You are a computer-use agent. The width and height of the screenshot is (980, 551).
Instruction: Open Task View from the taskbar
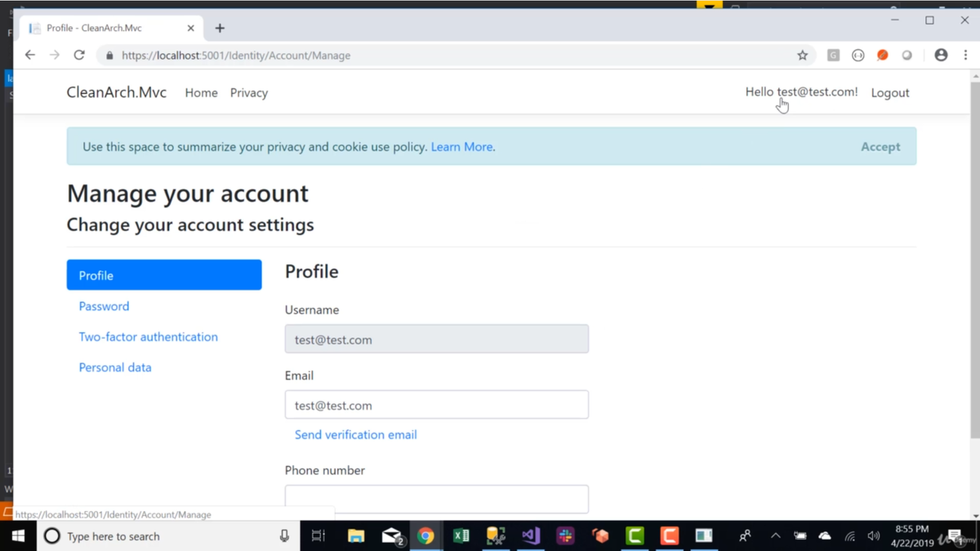click(x=318, y=536)
